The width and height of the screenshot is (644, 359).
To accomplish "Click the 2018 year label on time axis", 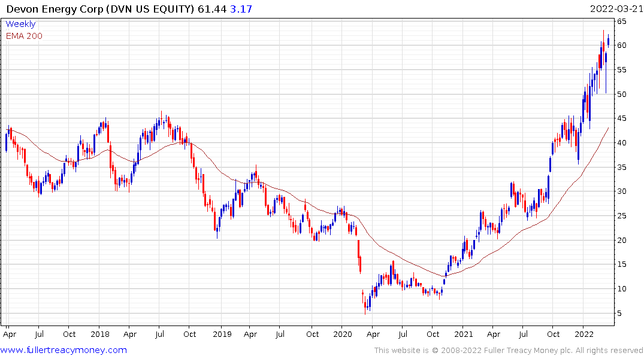I will point(100,334).
